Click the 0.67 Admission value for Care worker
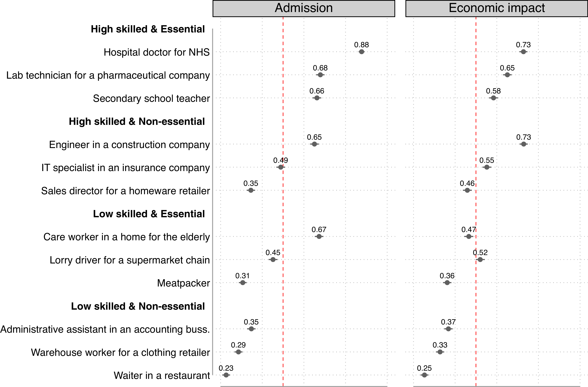Image resolution: width=588 pixels, height=387 pixels. pos(319,230)
